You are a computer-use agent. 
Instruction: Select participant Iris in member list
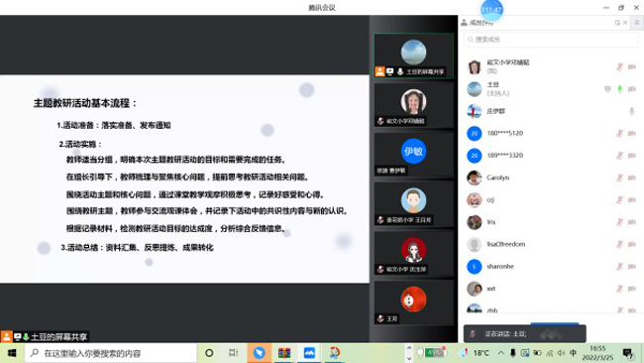pyautogui.click(x=551, y=222)
